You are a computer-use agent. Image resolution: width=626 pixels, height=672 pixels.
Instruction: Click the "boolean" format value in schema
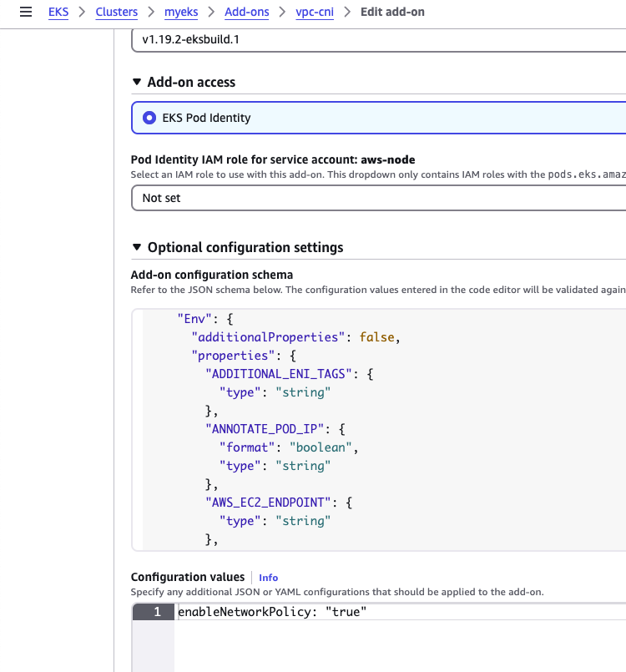[321, 447]
